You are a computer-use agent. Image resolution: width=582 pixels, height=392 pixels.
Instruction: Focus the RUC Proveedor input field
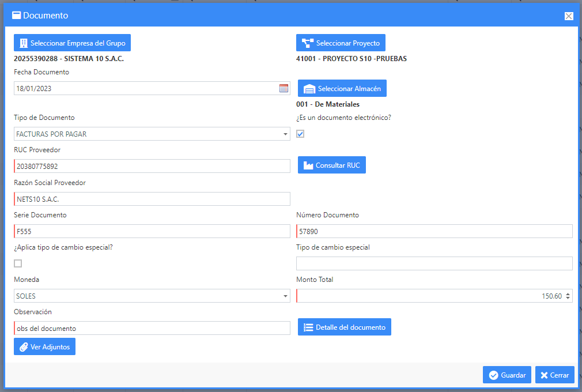point(152,166)
